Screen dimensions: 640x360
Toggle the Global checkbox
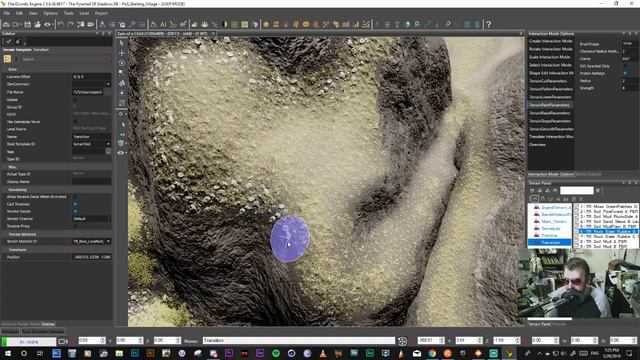[x=75, y=100]
